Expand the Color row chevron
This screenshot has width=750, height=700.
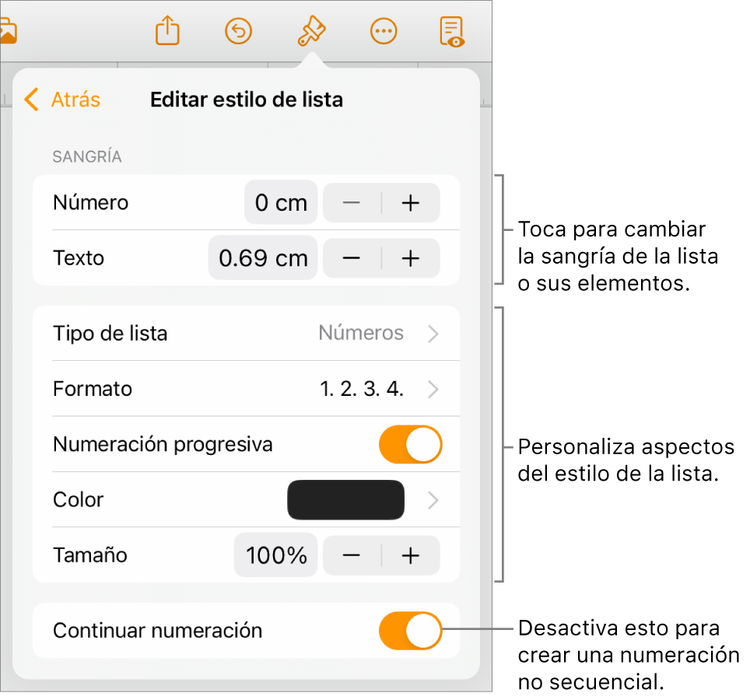[x=433, y=500]
